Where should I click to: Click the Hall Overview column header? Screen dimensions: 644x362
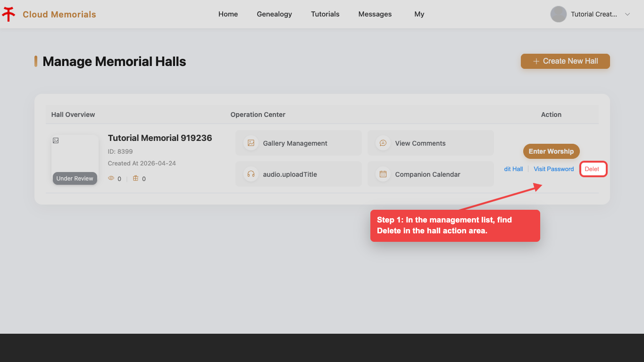(73, 115)
